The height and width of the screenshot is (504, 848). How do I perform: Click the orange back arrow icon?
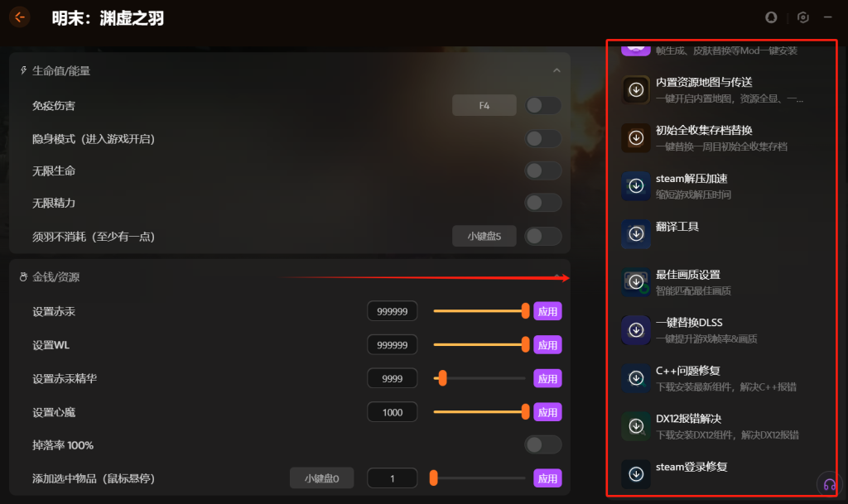20,17
